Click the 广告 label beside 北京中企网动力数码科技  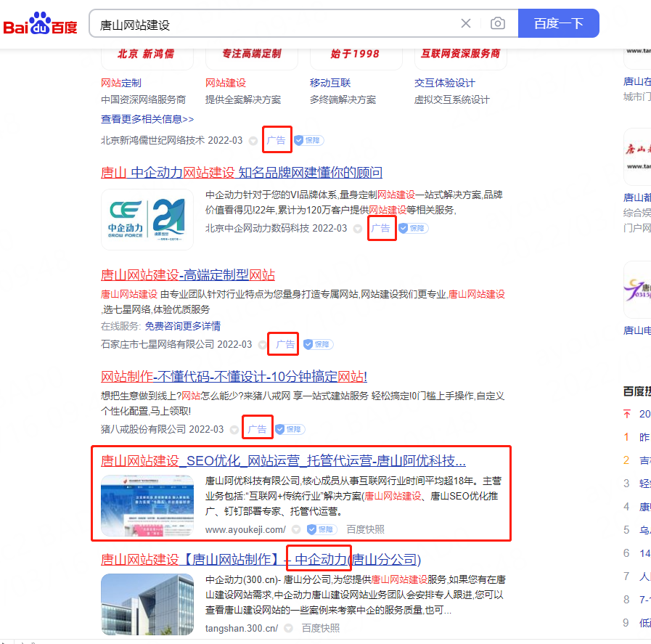[x=381, y=229]
